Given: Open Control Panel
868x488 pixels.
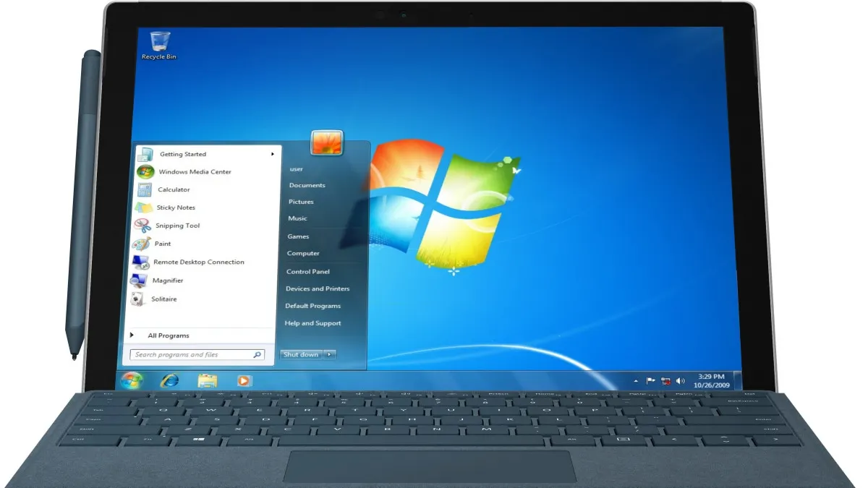Looking at the screenshot, I should (x=308, y=271).
